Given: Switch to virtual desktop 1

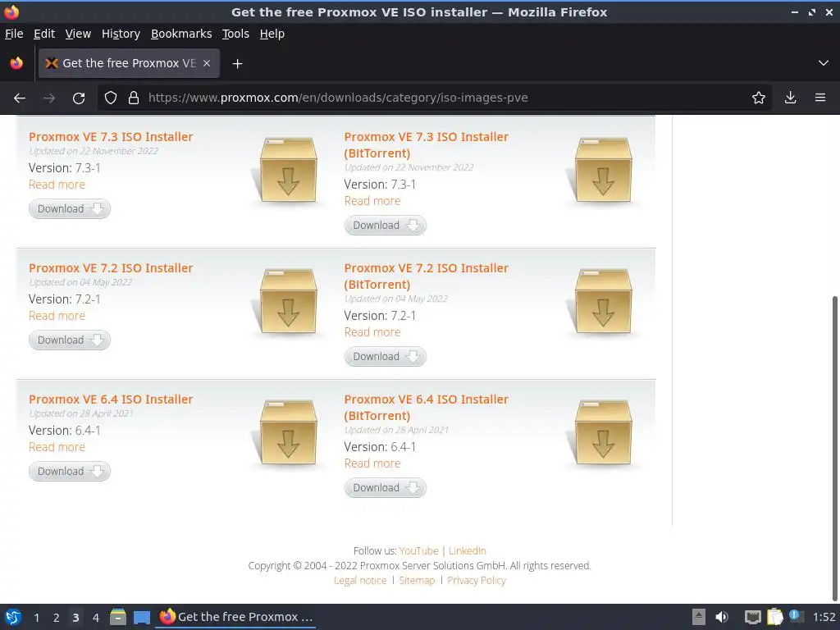Looking at the screenshot, I should point(36,618).
